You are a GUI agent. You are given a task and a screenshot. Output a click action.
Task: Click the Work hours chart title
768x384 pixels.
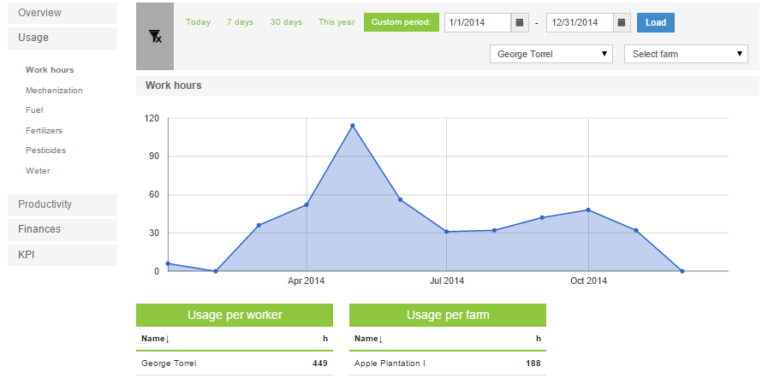click(173, 85)
